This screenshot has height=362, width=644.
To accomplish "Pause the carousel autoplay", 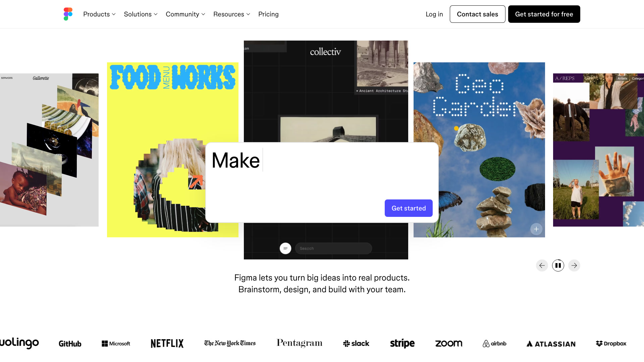I will tap(558, 265).
